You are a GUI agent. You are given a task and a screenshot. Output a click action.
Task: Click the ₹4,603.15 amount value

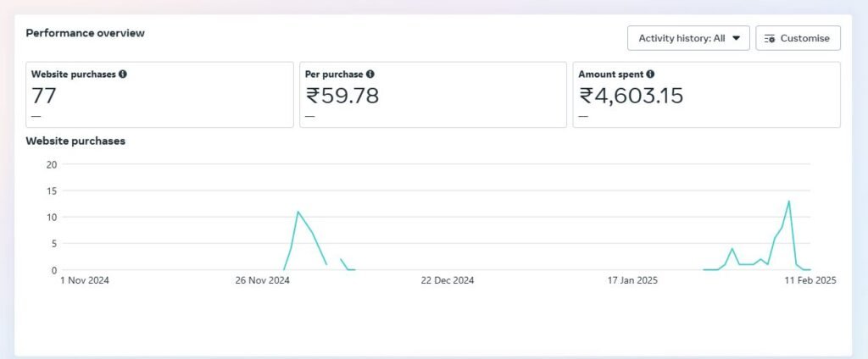631,96
